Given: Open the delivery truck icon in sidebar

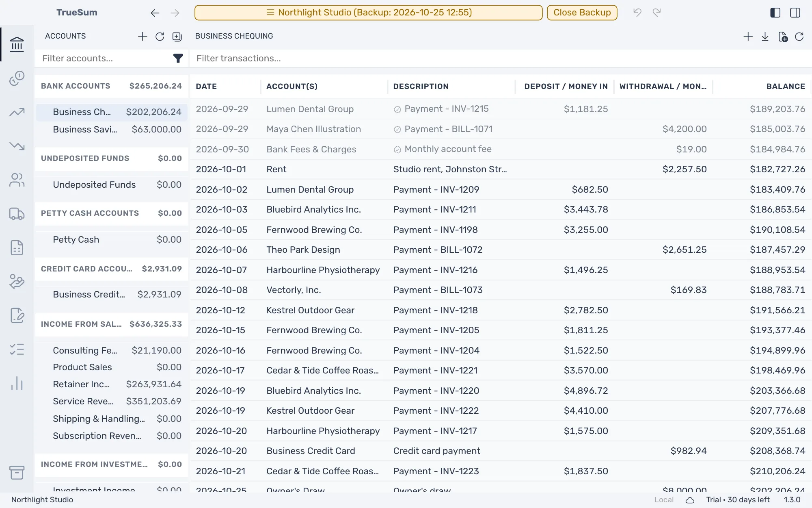Looking at the screenshot, I should pyautogui.click(x=17, y=214).
